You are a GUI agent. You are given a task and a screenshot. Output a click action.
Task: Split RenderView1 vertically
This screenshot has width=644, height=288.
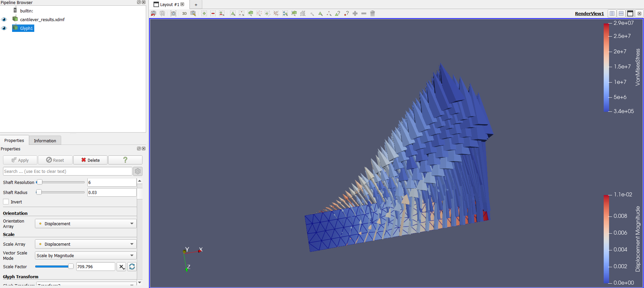[621, 13]
